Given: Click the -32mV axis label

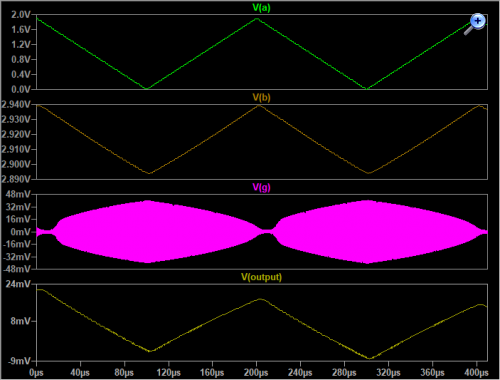Looking at the screenshot, I should (x=17, y=257).
